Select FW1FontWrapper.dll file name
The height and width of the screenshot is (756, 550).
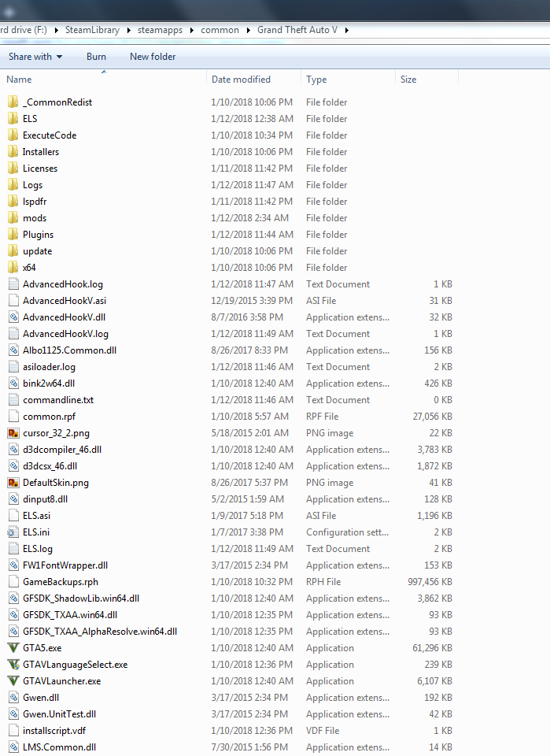coord(65,565)
